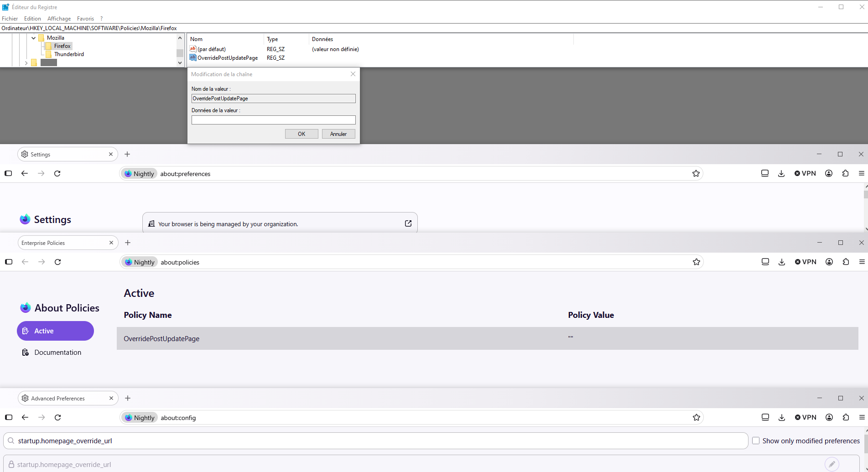The height and width of the screenshot is (472, 868).
Task: Select OverridePostUpdatePage registry value
Action: (x=227, y=58)
